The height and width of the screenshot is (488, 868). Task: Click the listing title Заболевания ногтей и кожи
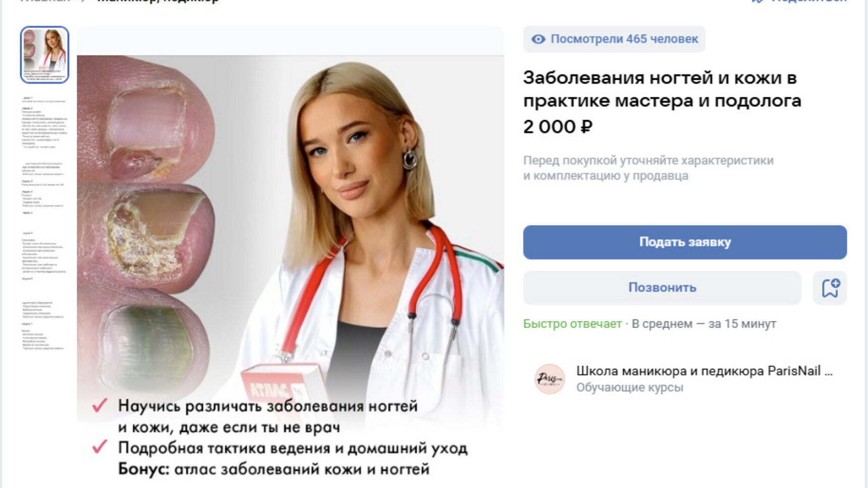click(x=662, y=89)
